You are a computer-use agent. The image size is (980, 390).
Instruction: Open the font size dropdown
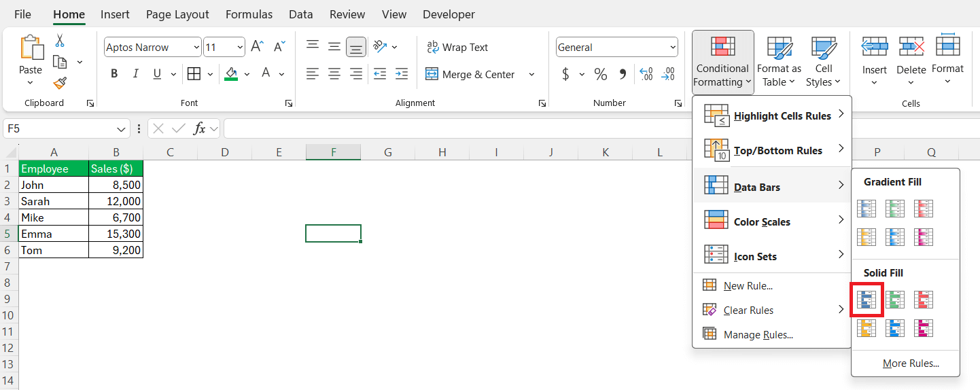coord(240,47)
